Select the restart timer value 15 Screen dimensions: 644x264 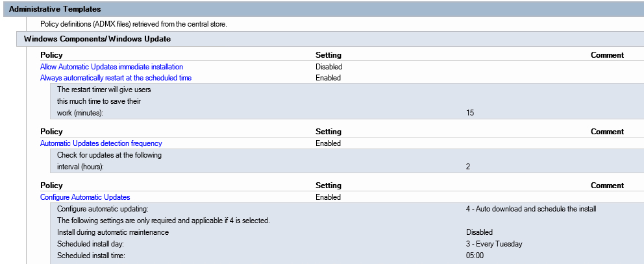tap(470, 113)
